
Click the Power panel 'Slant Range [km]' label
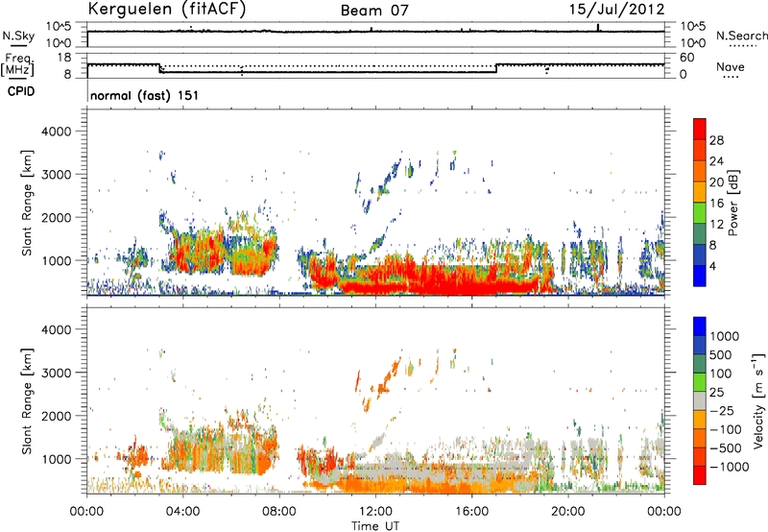pos(27,203)
